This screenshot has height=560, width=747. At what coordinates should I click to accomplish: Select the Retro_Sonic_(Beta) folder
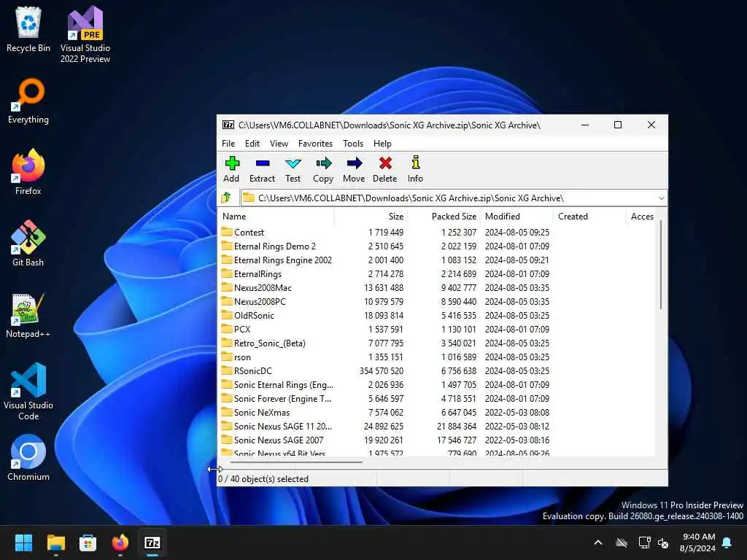(263, 343)
